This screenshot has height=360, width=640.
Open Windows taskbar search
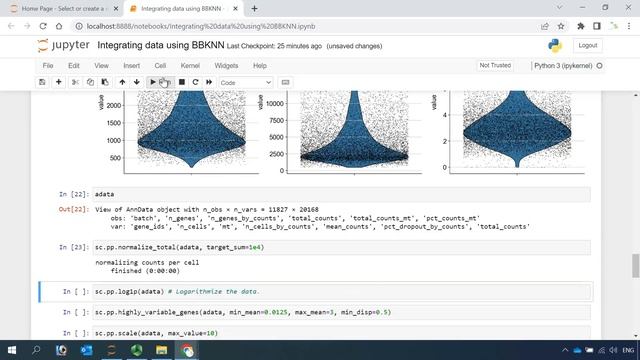36,350
